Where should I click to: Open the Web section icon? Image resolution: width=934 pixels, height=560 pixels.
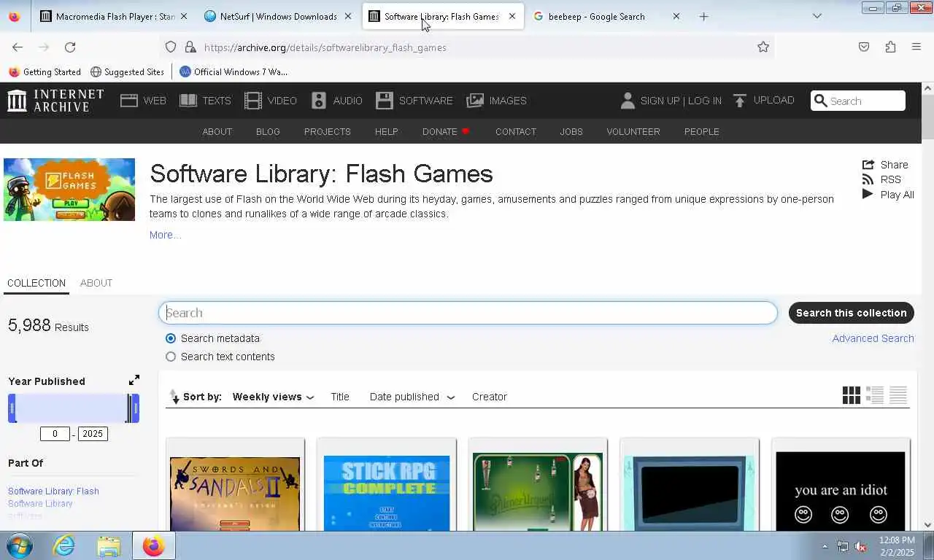(x=129, y=101)
